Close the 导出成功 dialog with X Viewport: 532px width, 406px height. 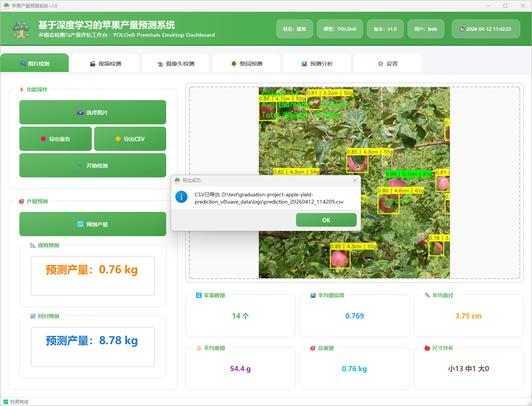click(355, 180)
